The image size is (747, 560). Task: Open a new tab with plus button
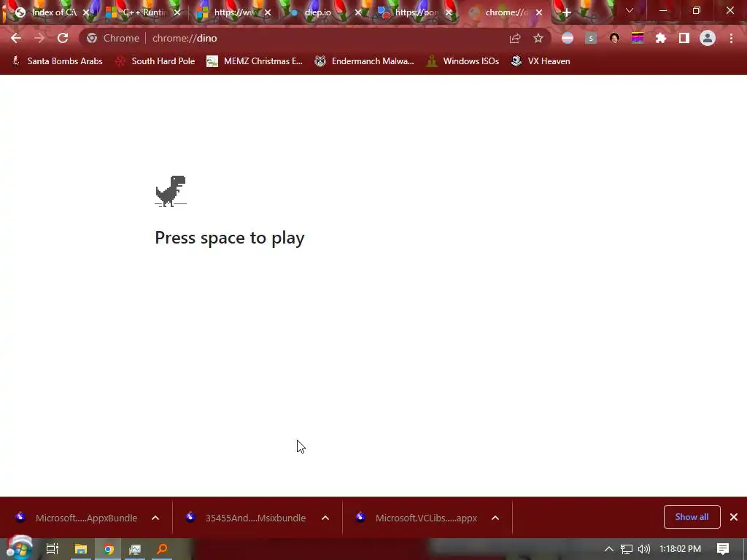tap(566, 12)
